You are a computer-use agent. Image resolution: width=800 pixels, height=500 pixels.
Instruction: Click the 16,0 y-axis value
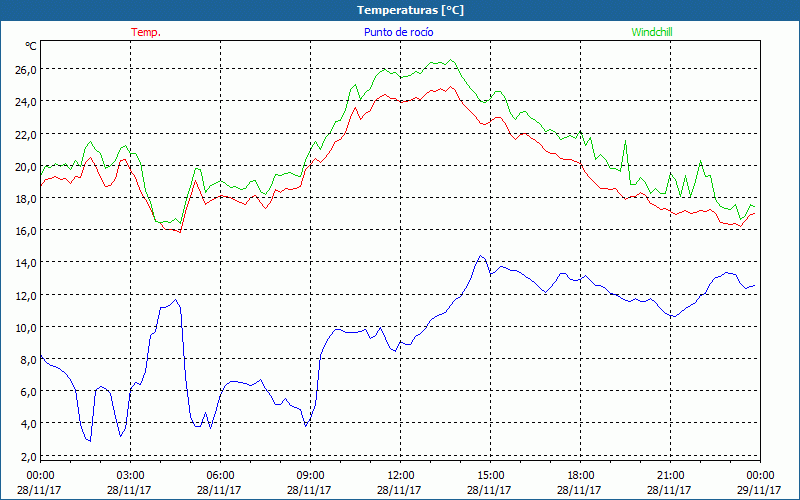point(26,231)
